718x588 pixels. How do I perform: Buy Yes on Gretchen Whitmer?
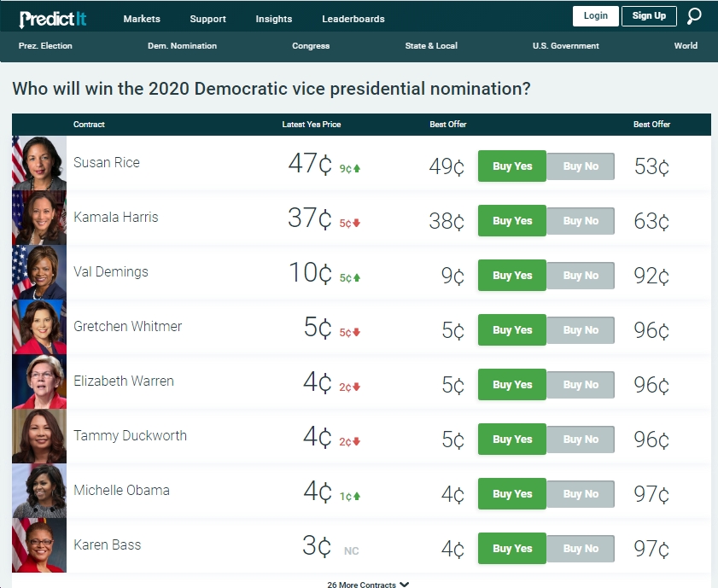coord(512,330)
